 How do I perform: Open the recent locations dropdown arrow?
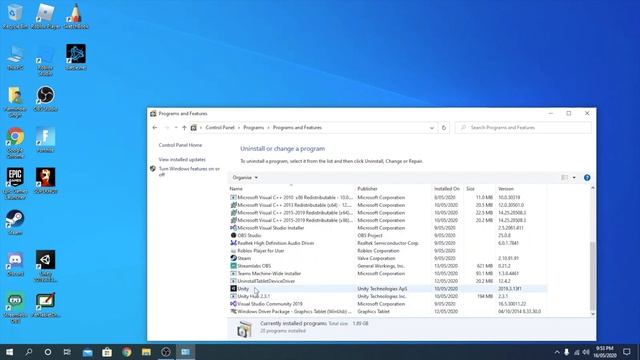(x=176, y=128)
